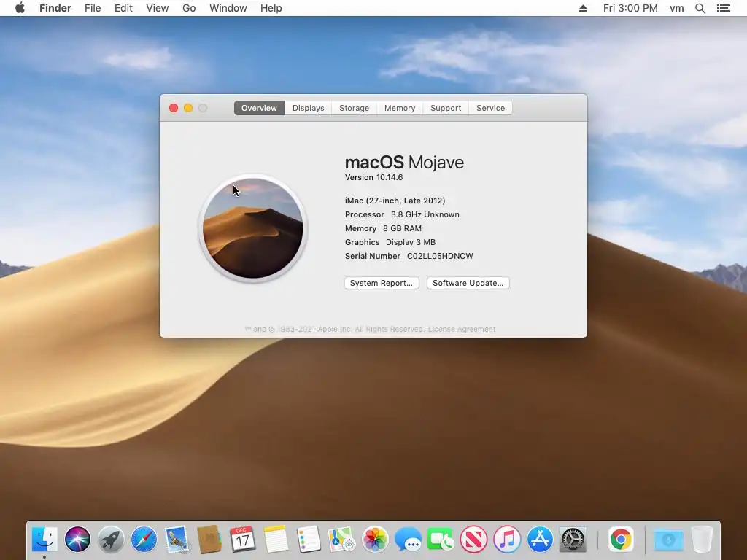Switch to the Service tab
The height and width of the screenshot is (560, 747).
[491, 108]
